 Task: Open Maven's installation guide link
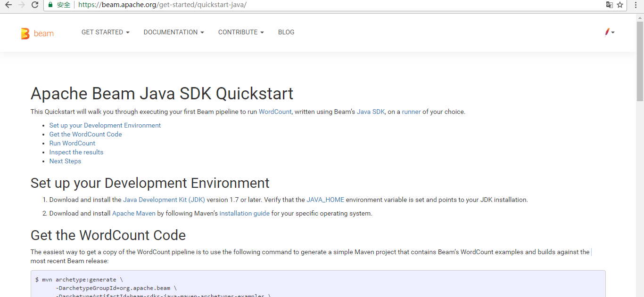(245, 213)
